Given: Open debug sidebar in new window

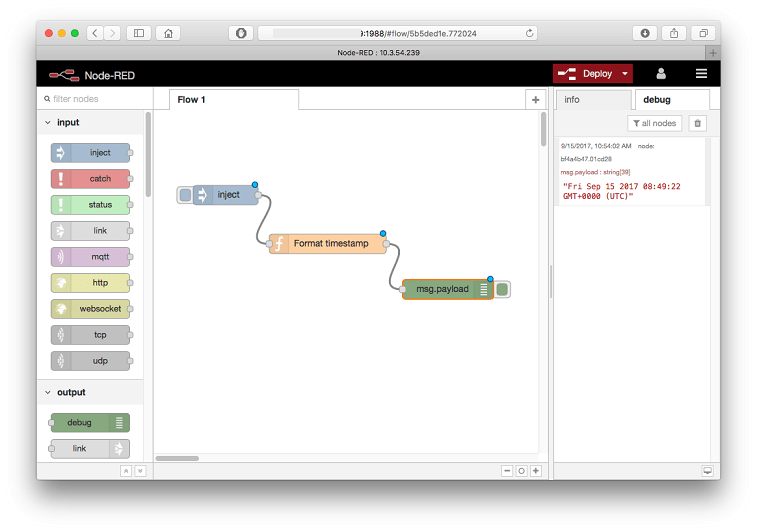Looking at the screenshot, I should coord(707,471).
